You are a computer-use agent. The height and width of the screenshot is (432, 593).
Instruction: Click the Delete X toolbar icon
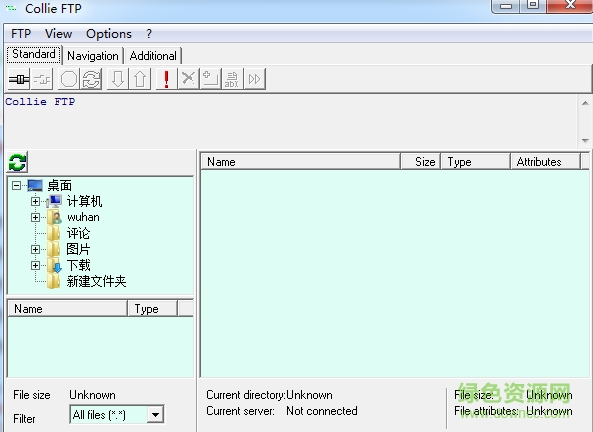pos(188,79)
